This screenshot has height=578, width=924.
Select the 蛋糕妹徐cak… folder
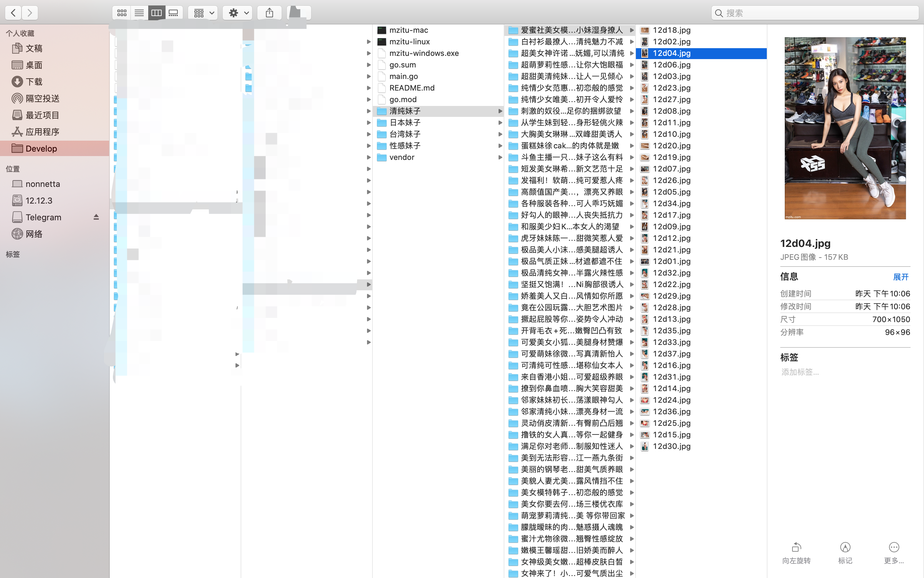[569, 146]
